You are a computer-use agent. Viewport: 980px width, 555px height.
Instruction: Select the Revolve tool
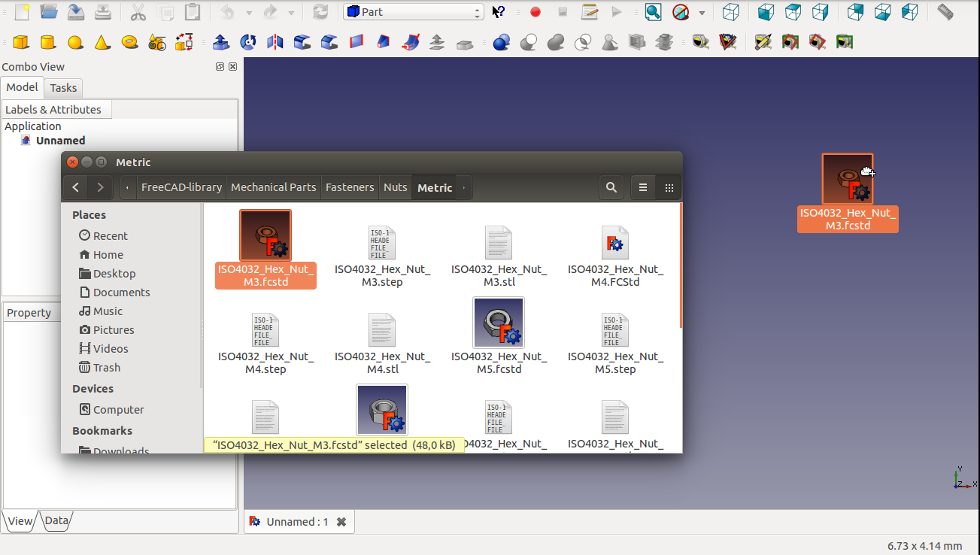click(247, 42)
